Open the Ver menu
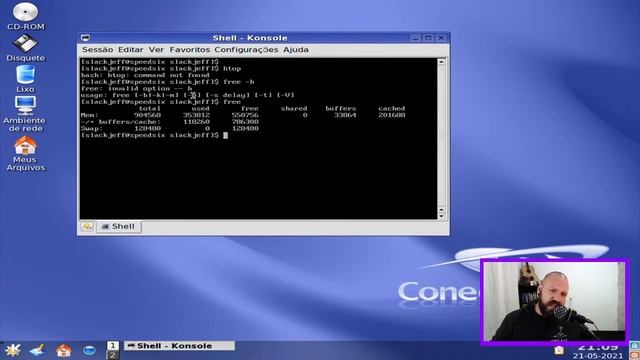Screen dimensions: 640x360 point(156,49)
